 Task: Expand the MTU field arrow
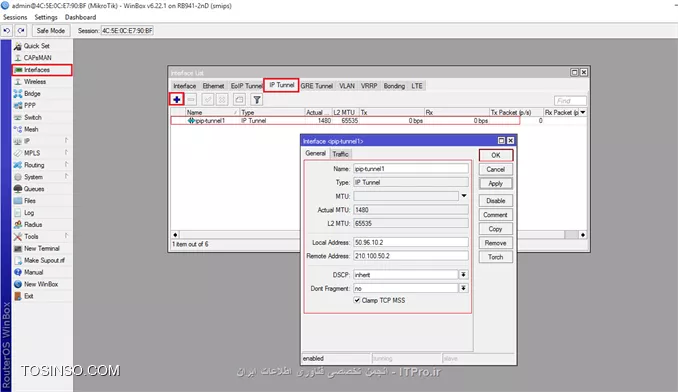[464, 196]
